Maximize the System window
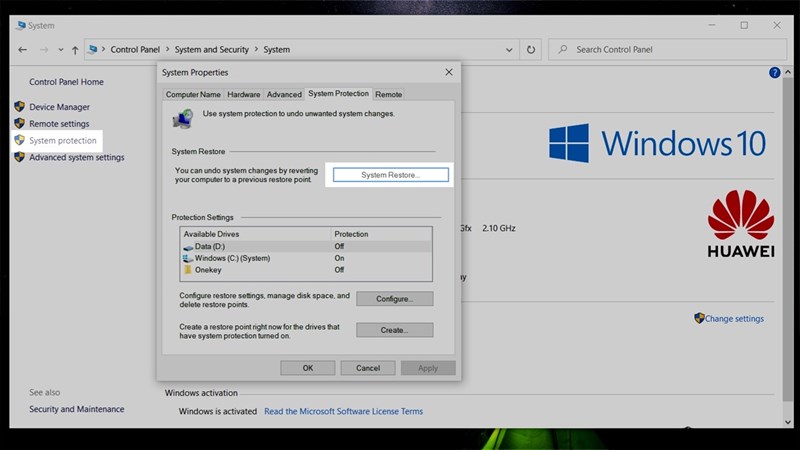800x450 pixels. coord(744,25)
